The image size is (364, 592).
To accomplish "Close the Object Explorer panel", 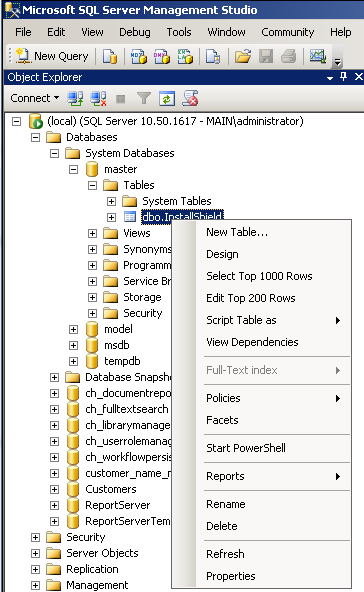I will tap(358, 77).
